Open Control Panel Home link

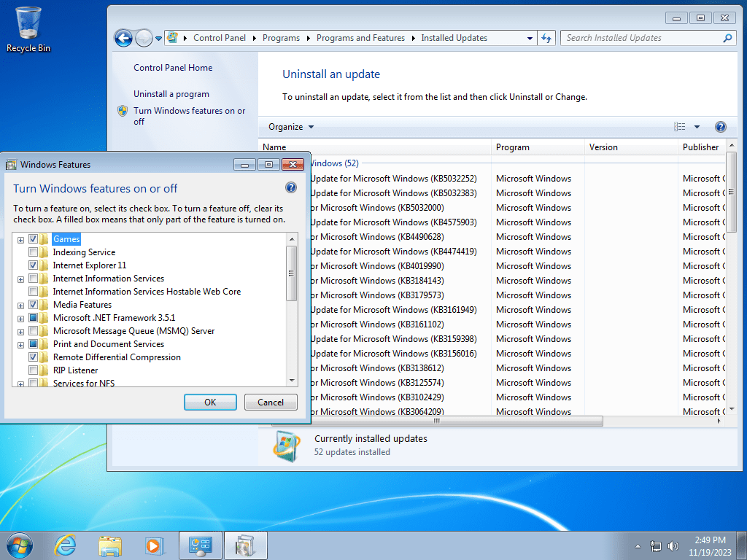tap(173, 68)
